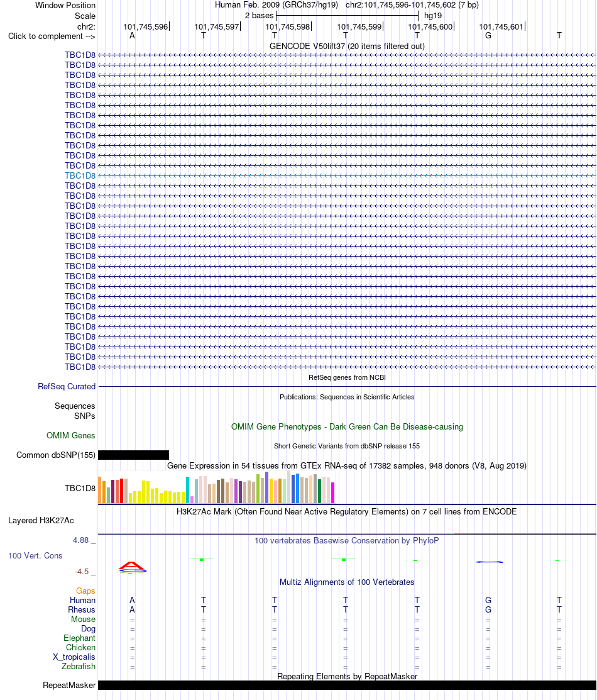Click the 'OMIM Genes' track label
The width and height of the screenshot is (597, 700).
click(71, 436)
